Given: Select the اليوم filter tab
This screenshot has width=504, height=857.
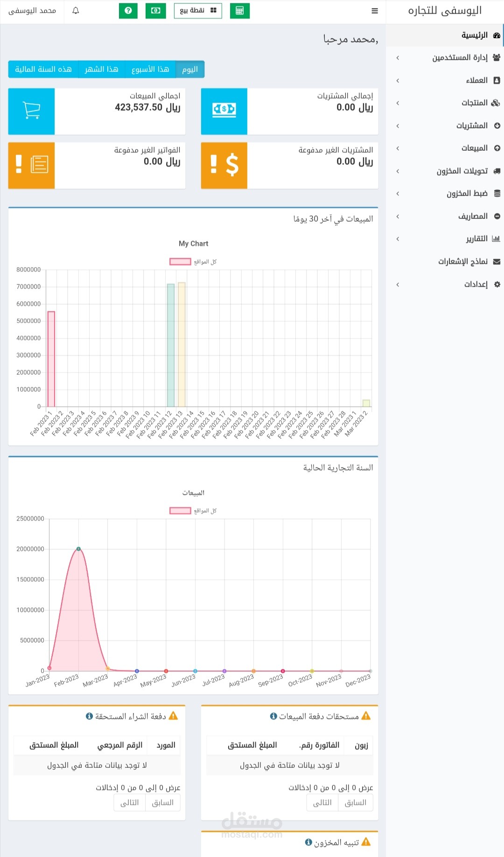Looking at the screenshot, I should point(190,69).
